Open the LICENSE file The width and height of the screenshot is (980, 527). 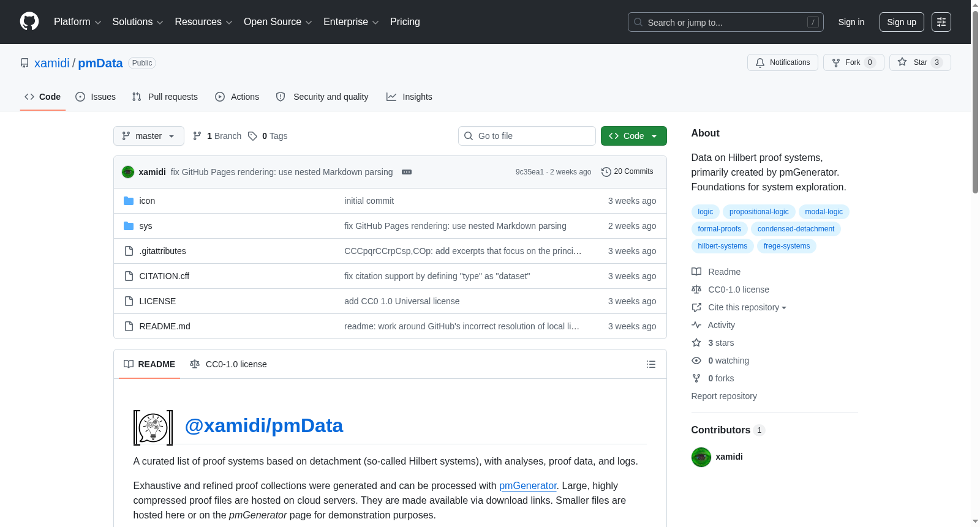157,301
